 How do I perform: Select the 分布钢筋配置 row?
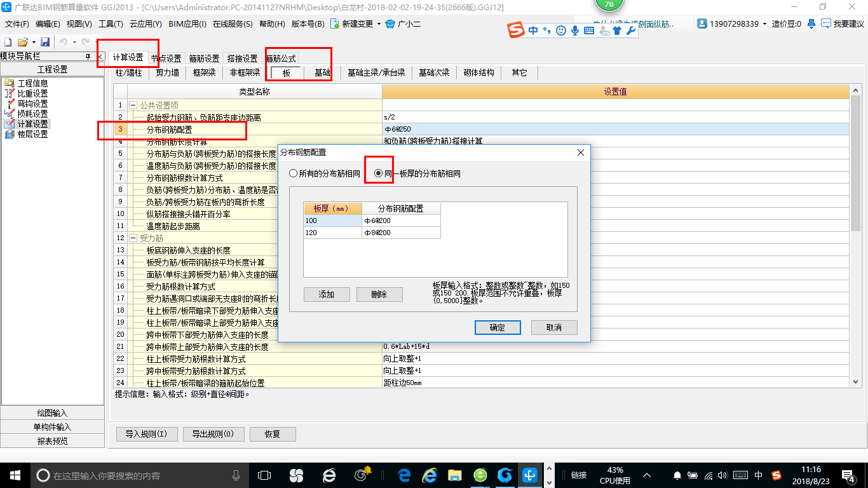coord(481,129)
